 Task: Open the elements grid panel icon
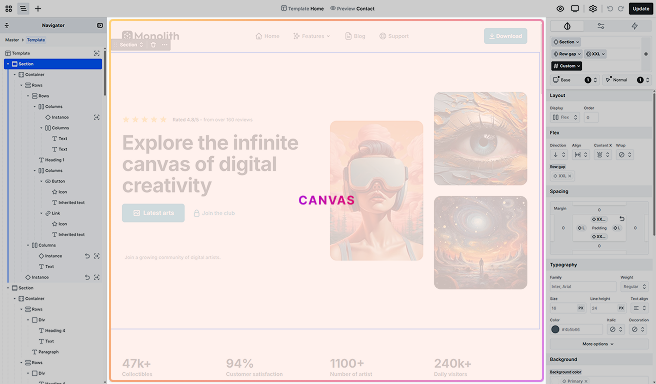pyautogui.click(x=8, y=8)
